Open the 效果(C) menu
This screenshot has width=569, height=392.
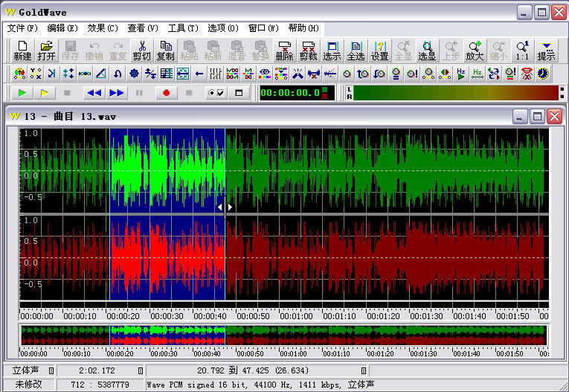click(x=103, y=28)
